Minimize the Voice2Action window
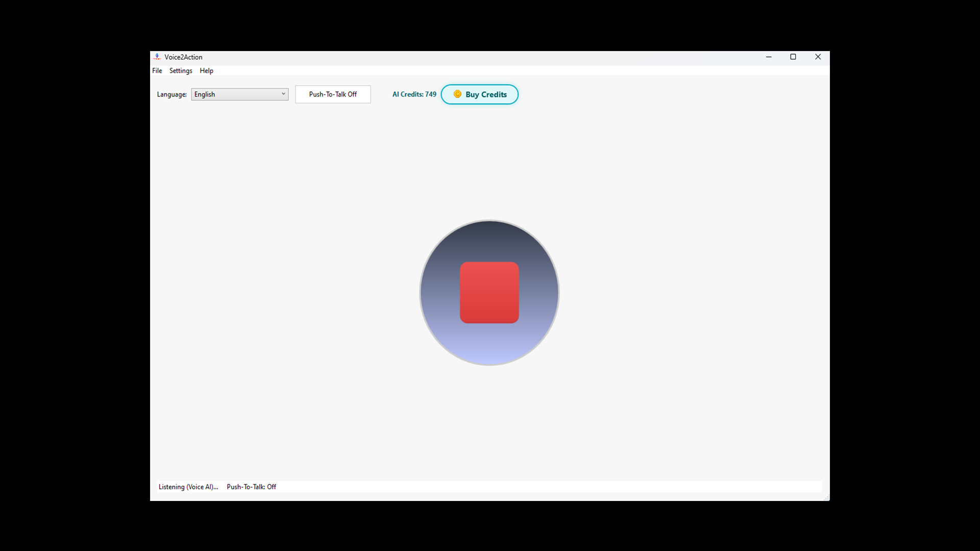980x551 pixels. 769,57
